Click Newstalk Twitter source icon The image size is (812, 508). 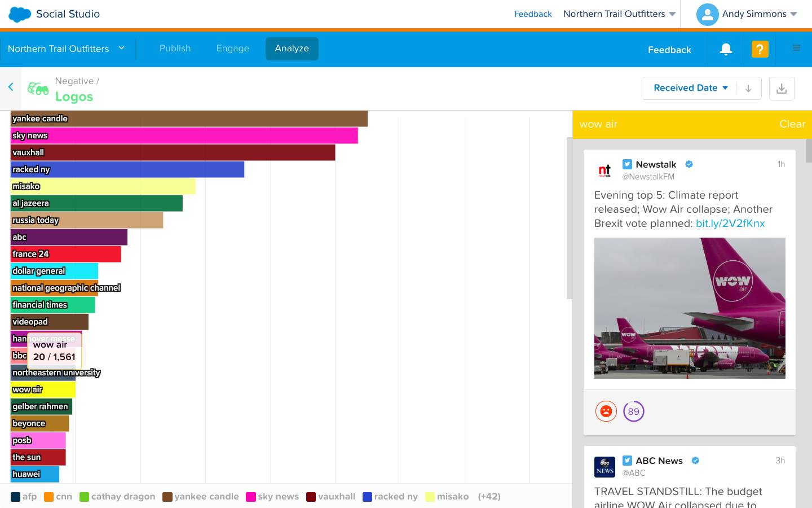click(627, 164)
